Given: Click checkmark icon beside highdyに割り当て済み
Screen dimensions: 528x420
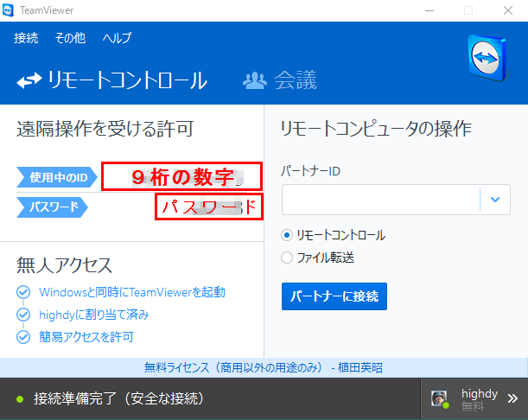Looking at the screenshot, I should [x=23, y=315].
